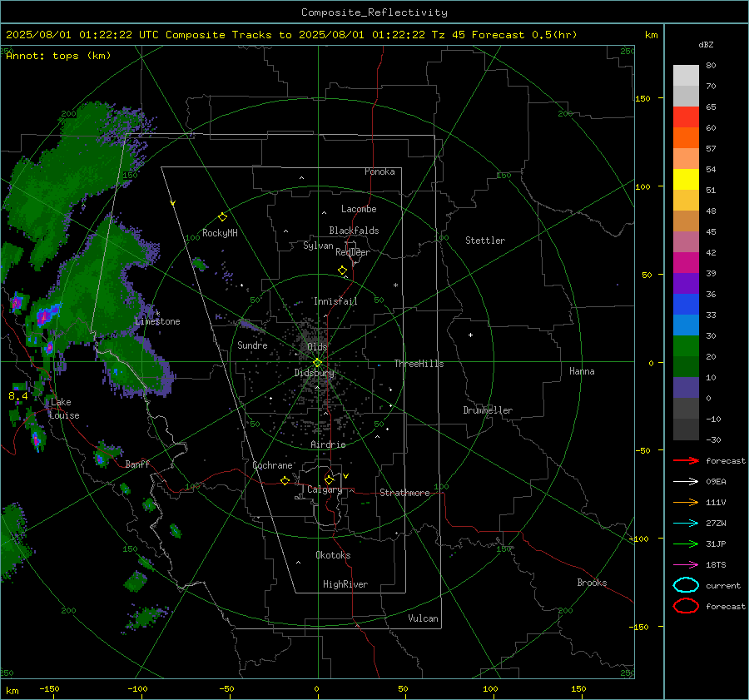Select the bright yellow swatch in dBZ scale

coord(686,179)
